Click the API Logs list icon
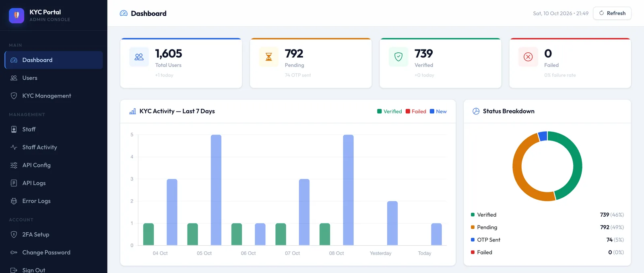644x273 pixels. (14, 183)
